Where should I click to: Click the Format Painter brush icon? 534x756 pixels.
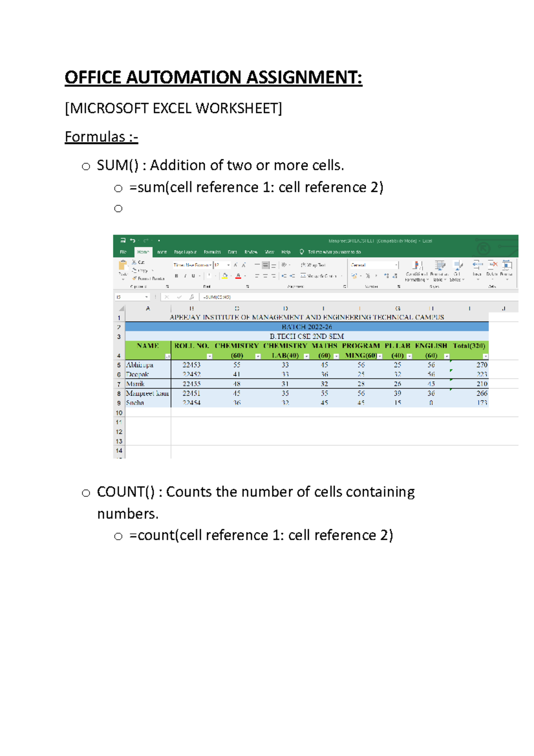click(x=134, y=278)
